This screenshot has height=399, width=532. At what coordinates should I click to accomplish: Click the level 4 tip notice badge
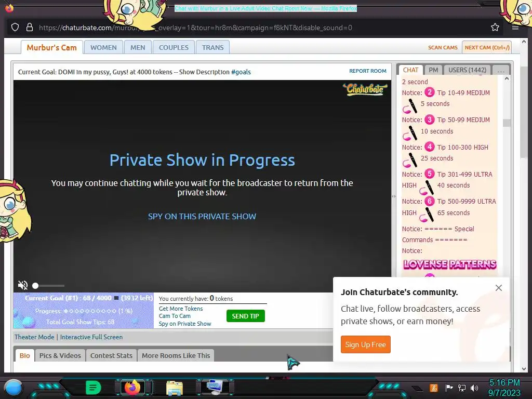(430, 147)
